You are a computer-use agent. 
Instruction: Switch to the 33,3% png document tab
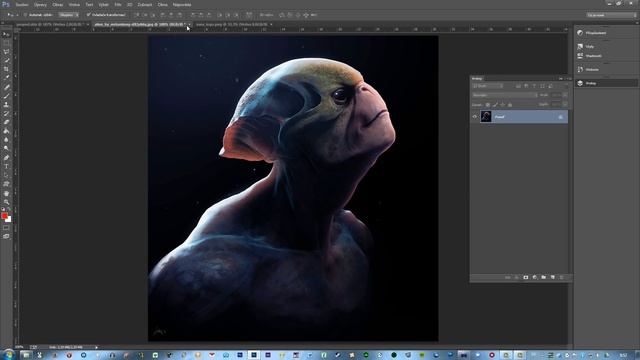click(x=231, y=24)
